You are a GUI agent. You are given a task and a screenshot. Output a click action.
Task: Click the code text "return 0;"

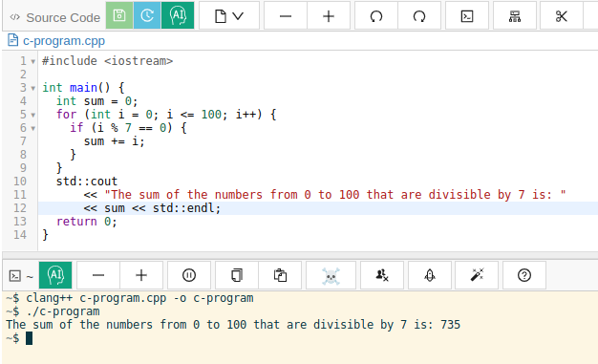tap(87, 222)
